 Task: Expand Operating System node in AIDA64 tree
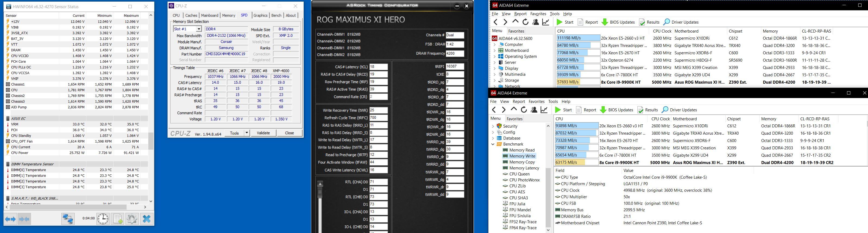494,56
